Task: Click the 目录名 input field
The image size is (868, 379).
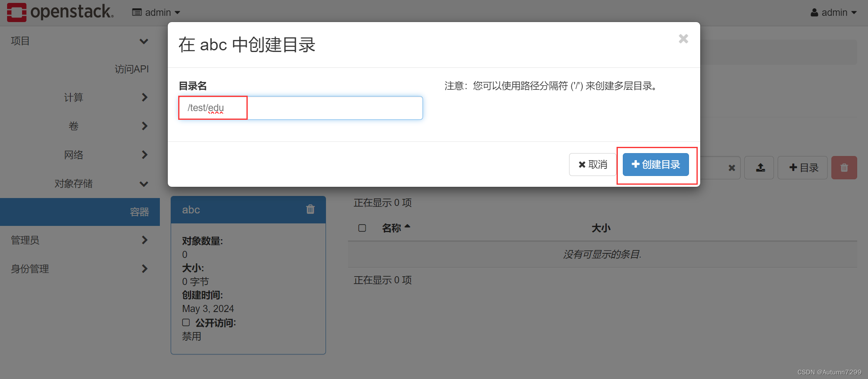Action: 301,108
